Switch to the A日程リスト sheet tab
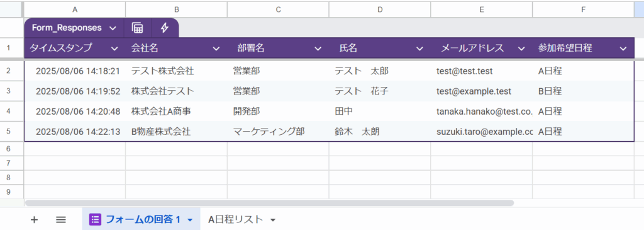The width and height of the screenshot is (644, 230). (235, 219)
